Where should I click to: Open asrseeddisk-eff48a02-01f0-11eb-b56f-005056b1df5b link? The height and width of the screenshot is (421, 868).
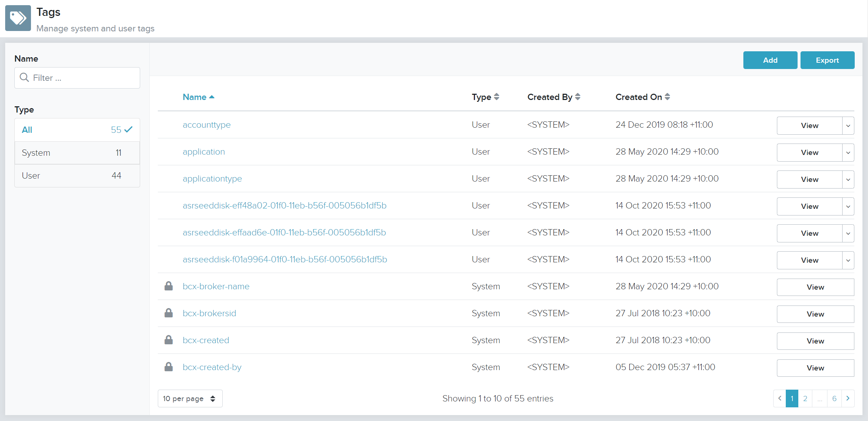(x=284, y=206)
